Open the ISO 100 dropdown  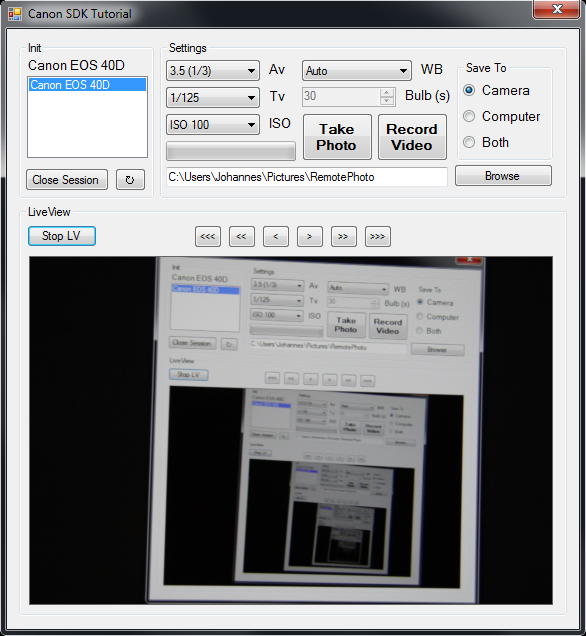click(213, 125)
